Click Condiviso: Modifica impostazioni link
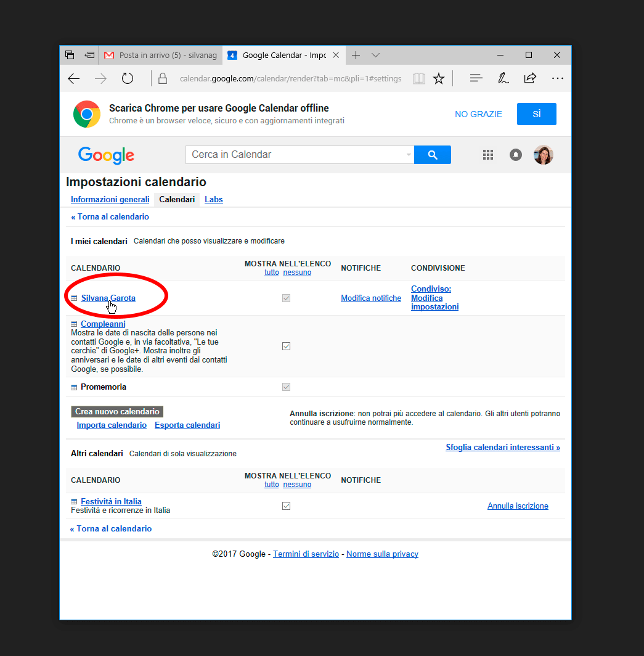 click(x=435, y=297)
